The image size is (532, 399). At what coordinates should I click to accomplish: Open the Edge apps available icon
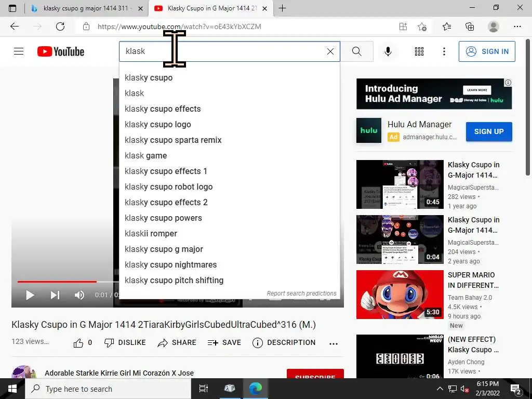pos(403,26)
